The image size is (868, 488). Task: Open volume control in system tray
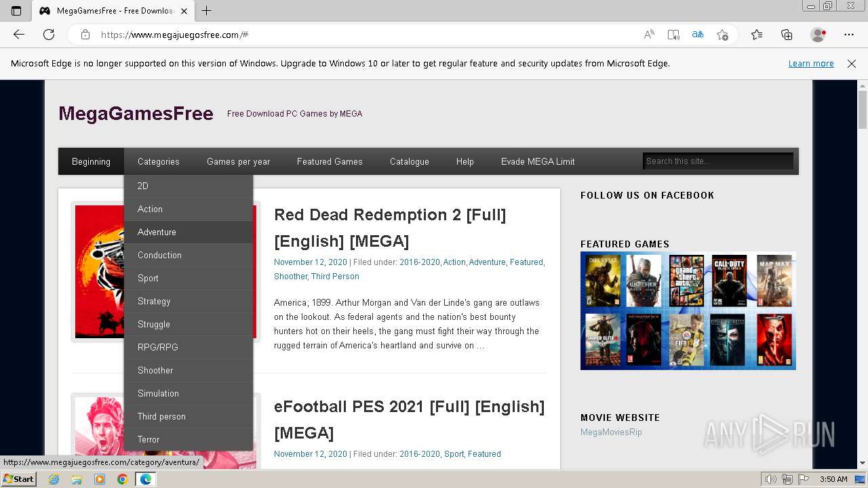[x=770, y=479]
